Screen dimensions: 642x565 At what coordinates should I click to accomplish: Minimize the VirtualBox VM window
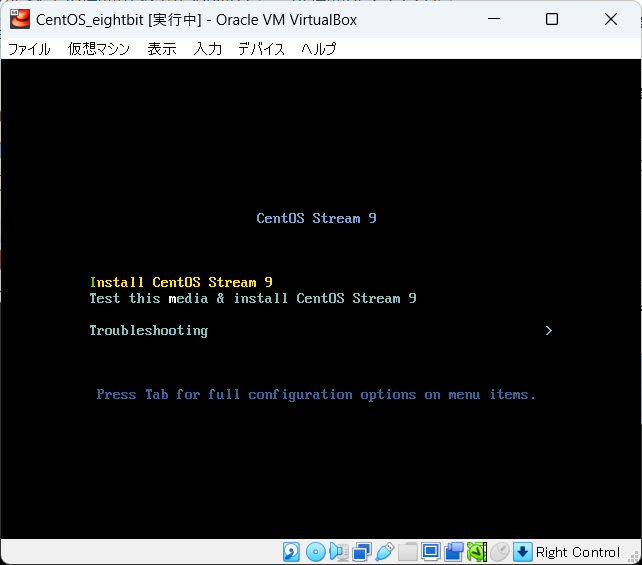pos(494,19)
